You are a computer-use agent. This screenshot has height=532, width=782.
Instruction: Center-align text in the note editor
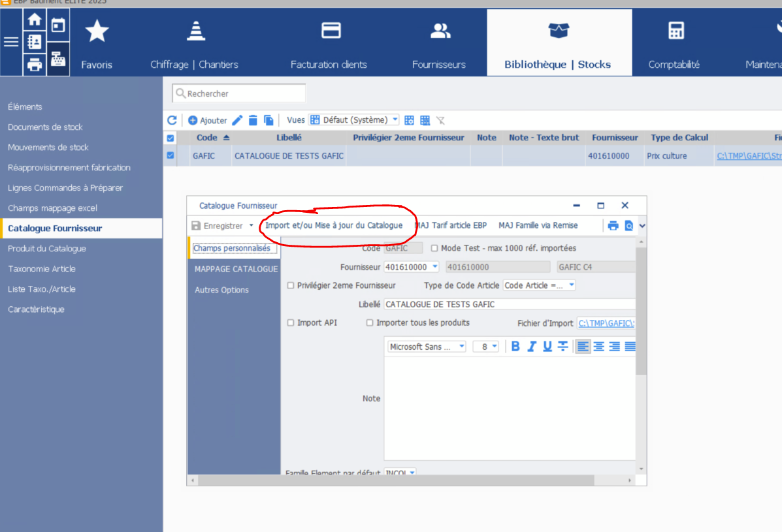(x=598, y=347)
